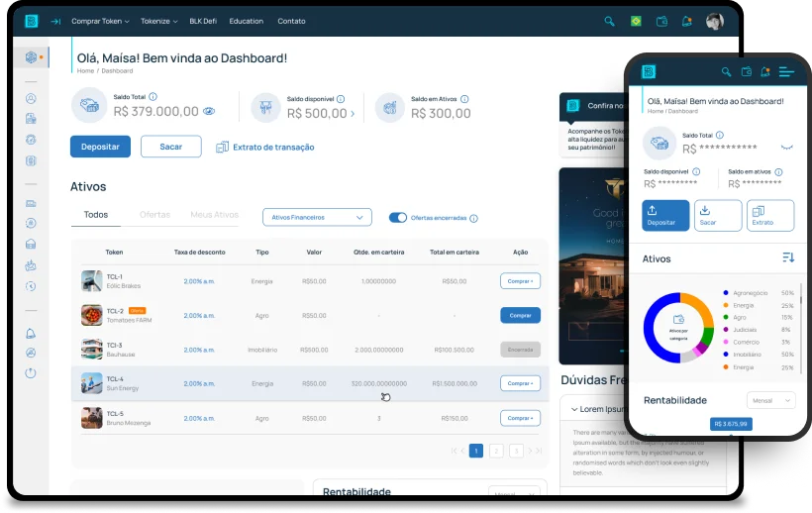Click Sacar button on phone screen
812x513 pixels.
pos(718,215)
